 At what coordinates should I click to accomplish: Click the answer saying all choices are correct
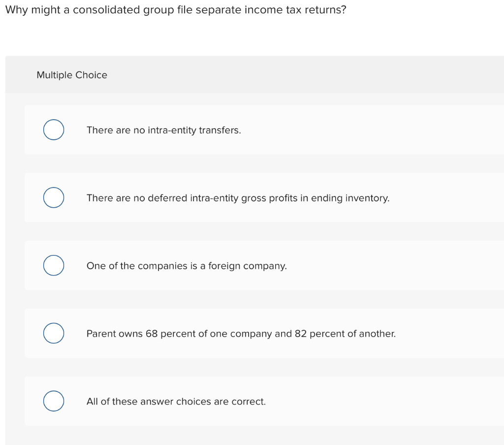tap(176, 401)
